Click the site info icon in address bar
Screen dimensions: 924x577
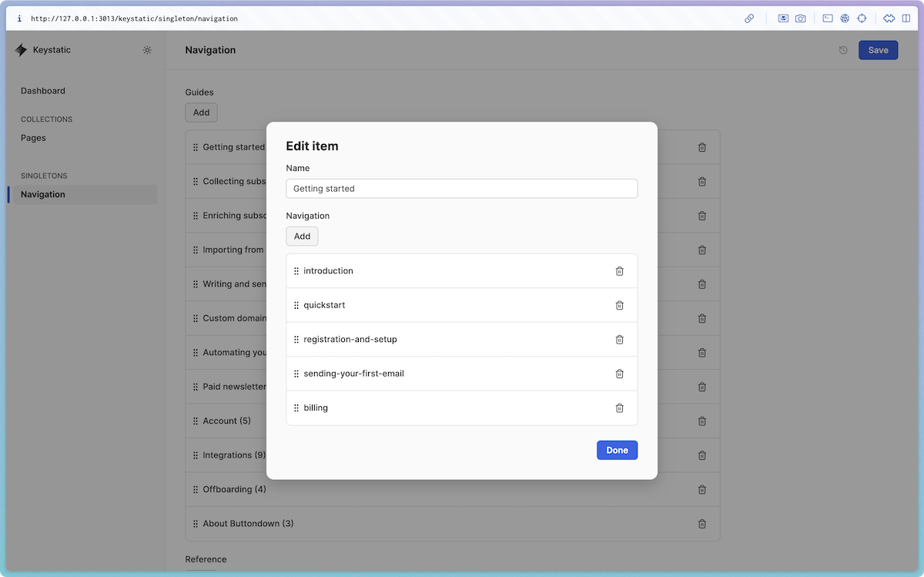tap(19, 18)
